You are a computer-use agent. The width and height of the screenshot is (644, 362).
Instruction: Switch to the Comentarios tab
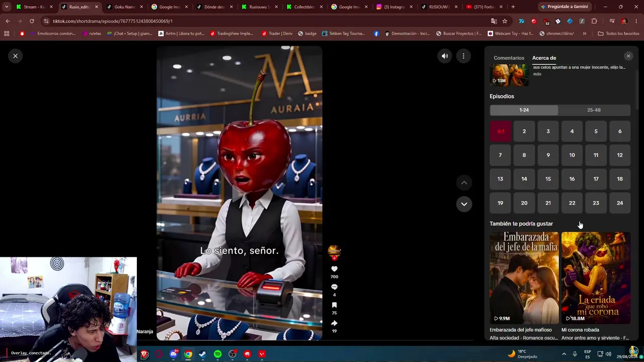pyautogui.click(x=509, y=58)
